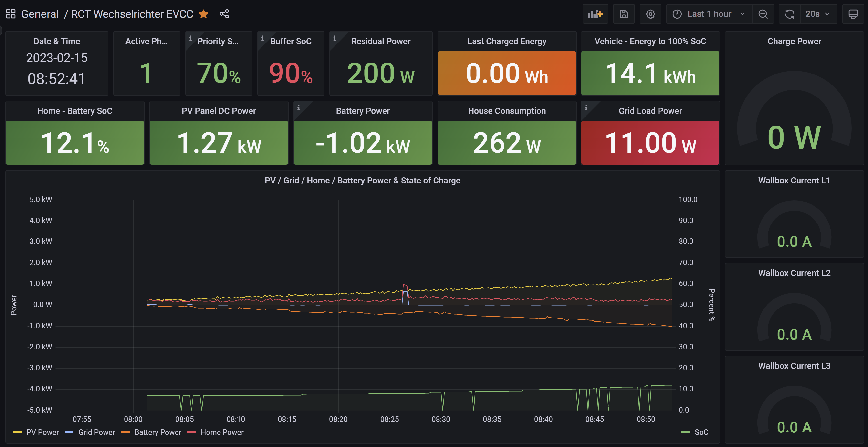The height and width of the screenshot is (447, 868).
Task: Open Wallbox Current L2 panel title
Action: point(794,273)
